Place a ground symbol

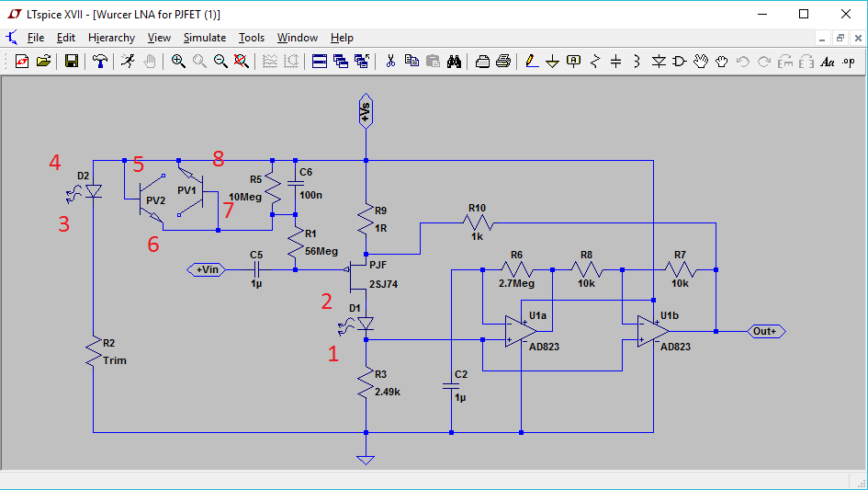(552, 61)
